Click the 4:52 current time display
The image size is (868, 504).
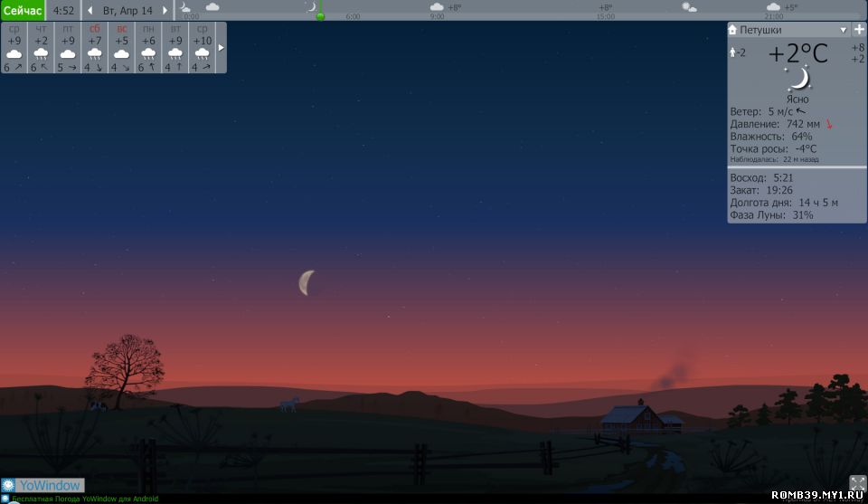click(63, 11)
